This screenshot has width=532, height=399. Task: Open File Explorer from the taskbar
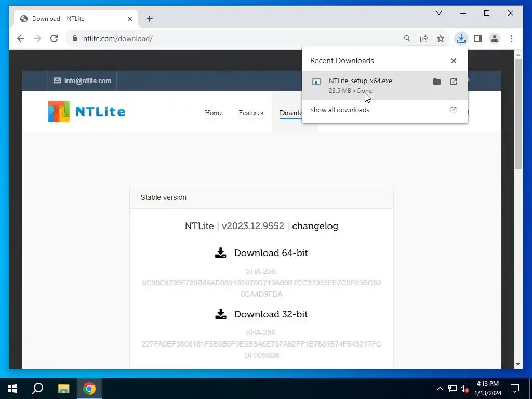pos(63,389)
